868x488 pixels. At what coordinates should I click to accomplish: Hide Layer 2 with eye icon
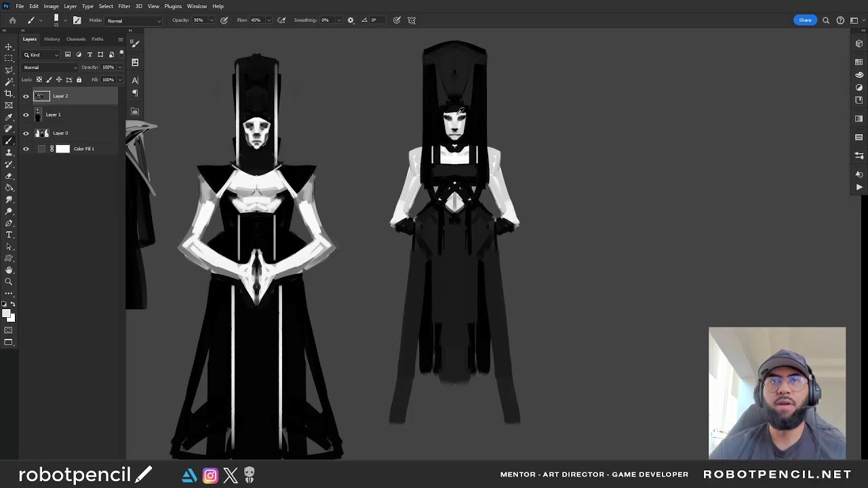click(26, 96)
